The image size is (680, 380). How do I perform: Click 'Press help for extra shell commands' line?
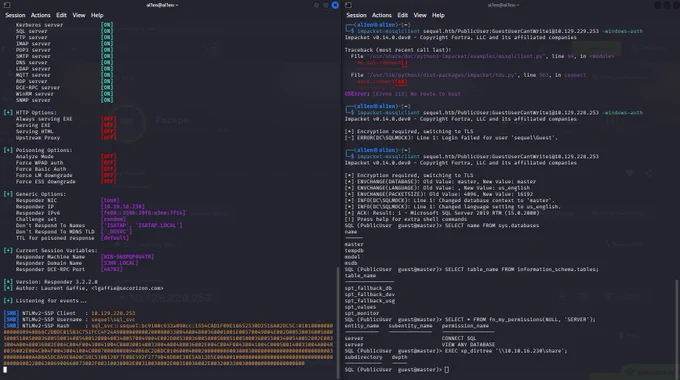406,219
